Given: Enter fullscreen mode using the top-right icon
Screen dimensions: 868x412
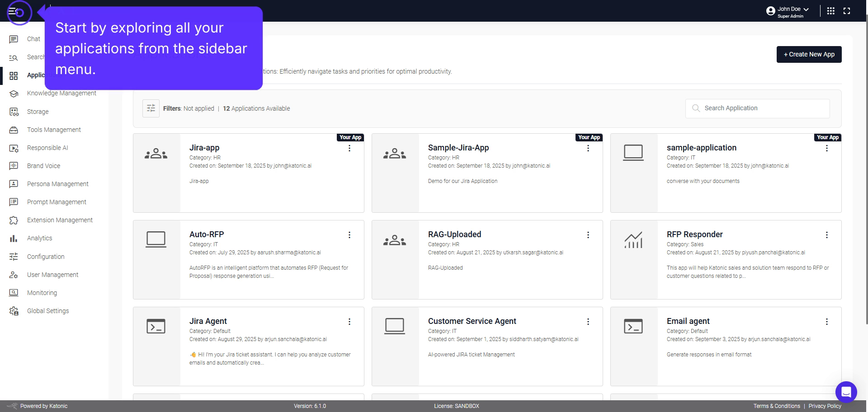Looking at the screenshot, I should (847, 10).
